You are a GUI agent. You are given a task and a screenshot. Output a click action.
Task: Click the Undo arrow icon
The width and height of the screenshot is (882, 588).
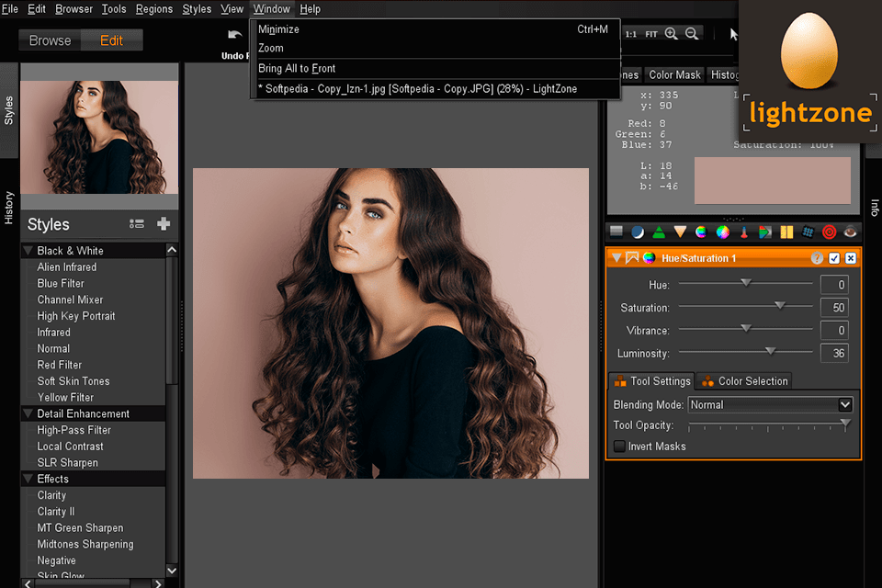pyautogui.click(x=235, y=35)
